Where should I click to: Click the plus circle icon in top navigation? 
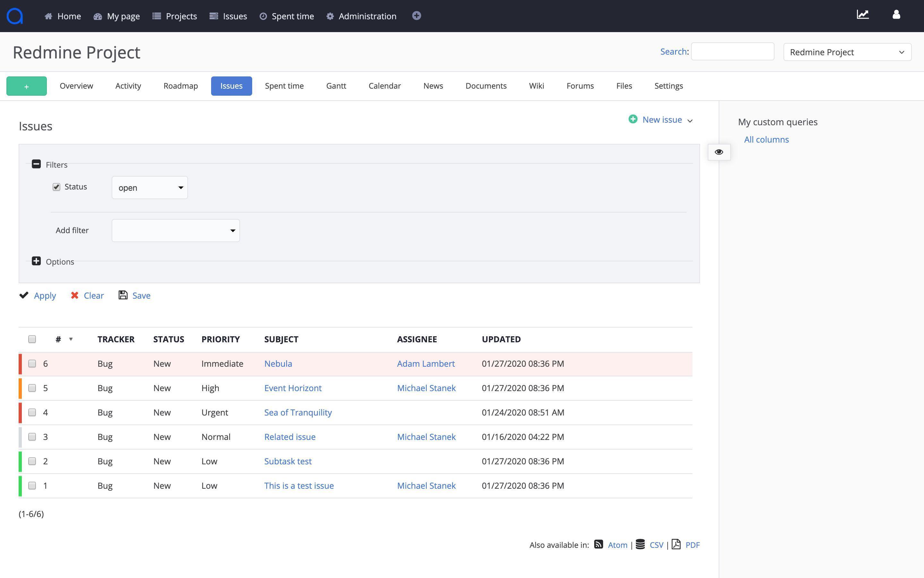tap(416, 16)
